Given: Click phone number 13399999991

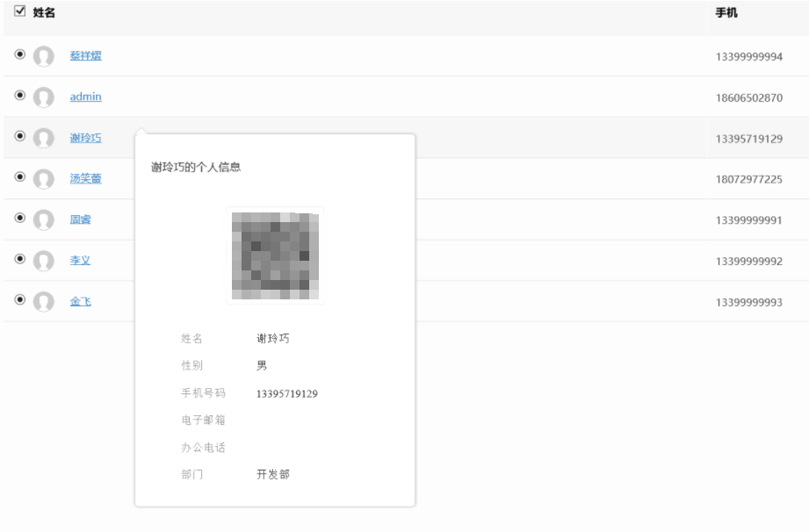Looking at the screenshot, I should (749, 220).
